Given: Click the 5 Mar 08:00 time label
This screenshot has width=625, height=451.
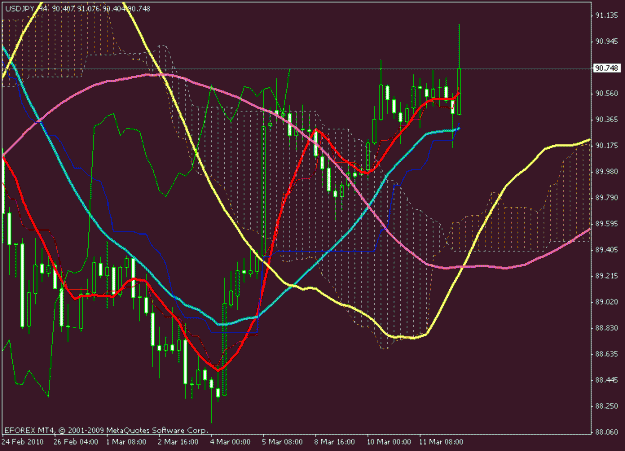Looking at the screenshot, I should tap(282, 442).
